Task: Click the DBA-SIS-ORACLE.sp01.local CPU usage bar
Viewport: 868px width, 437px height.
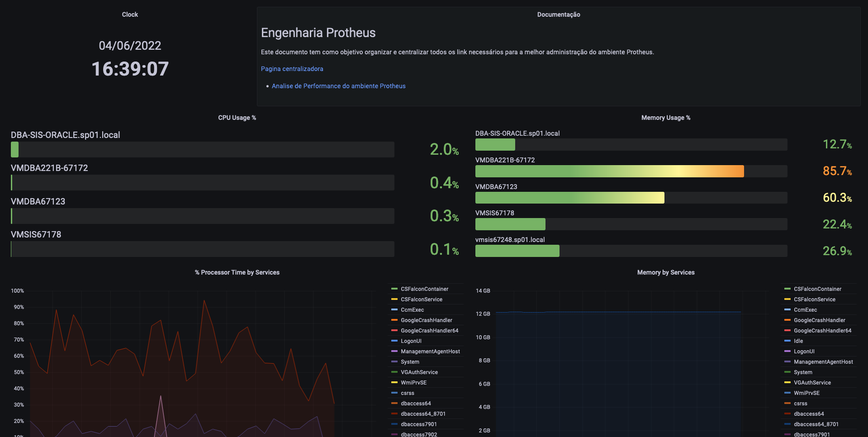Action: click(202, 150)
